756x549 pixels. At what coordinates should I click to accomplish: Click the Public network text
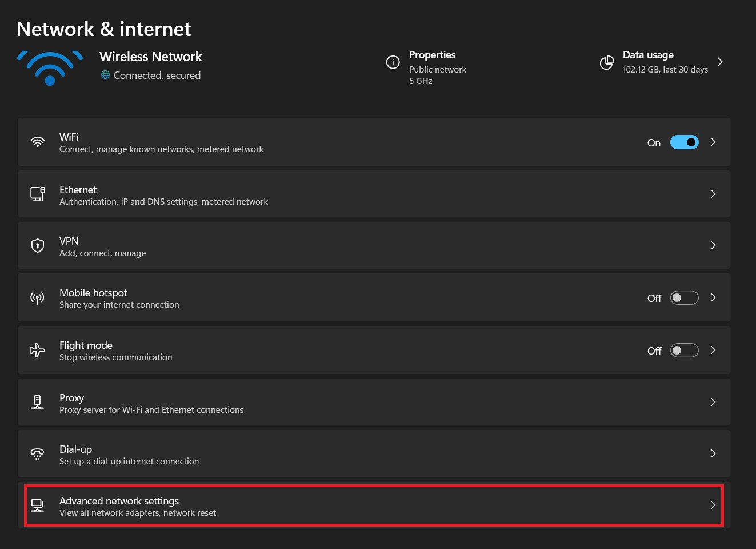(x=438, y=70)
